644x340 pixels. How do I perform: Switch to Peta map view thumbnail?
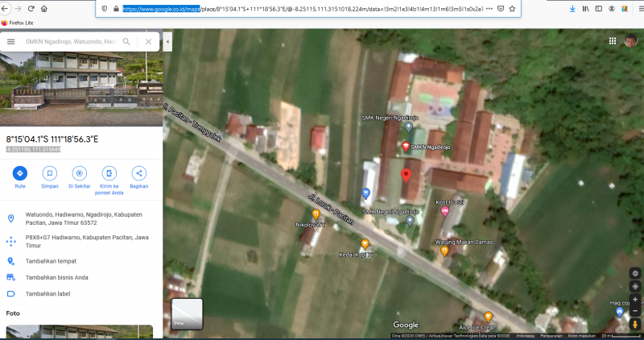(187, 315)
